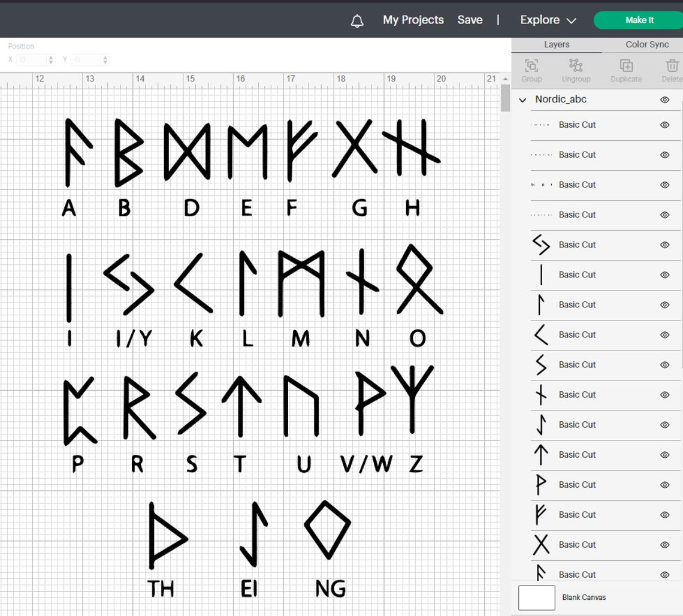Click the X-rune thumbnail in the Layers list

pos(541,545)
